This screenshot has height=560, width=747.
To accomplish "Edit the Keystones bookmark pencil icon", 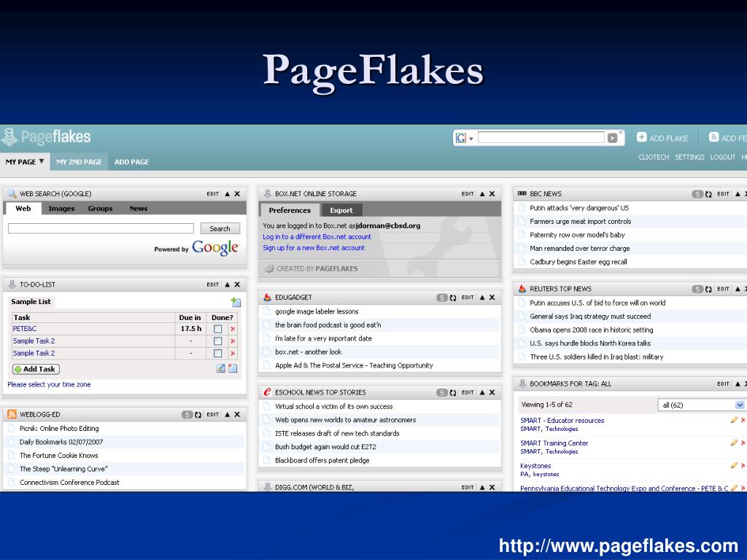I will tap(734, 465).
